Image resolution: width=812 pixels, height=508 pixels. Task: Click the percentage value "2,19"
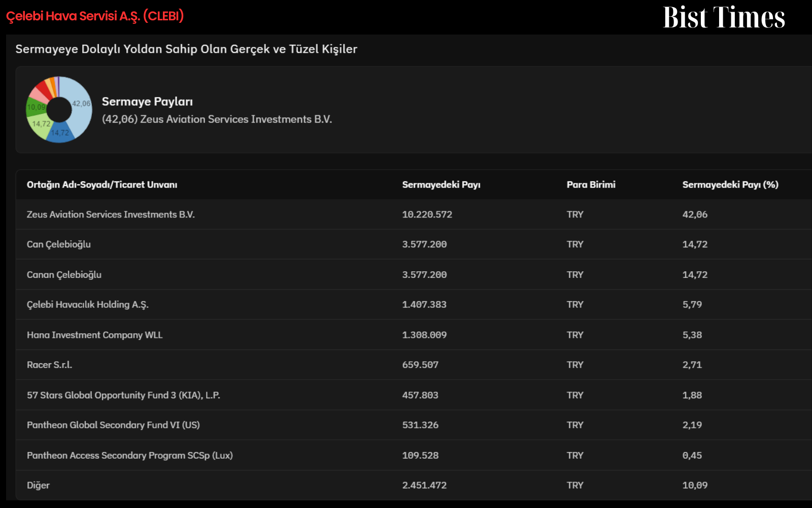point(692,425)
